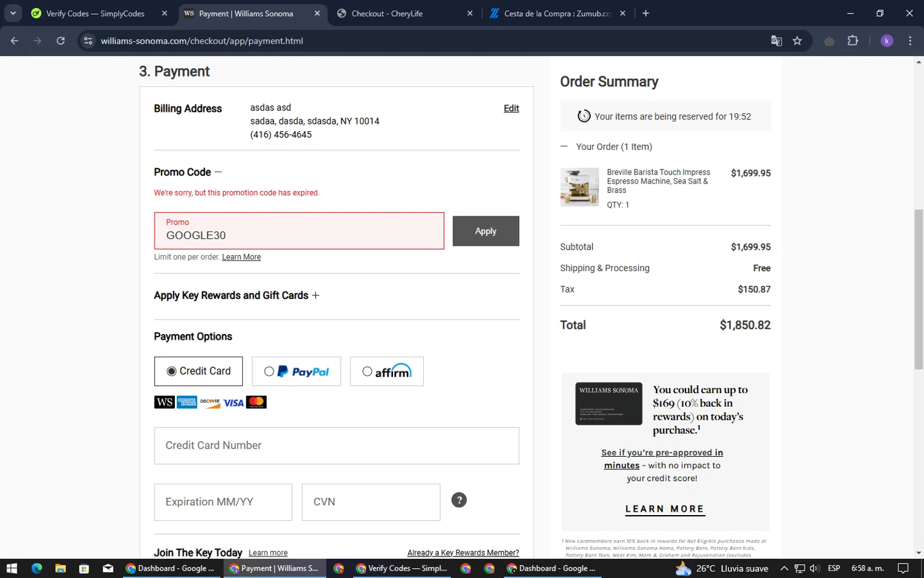Reload the payment page
This screenshot has height=578, width=924.
[60, 41]
